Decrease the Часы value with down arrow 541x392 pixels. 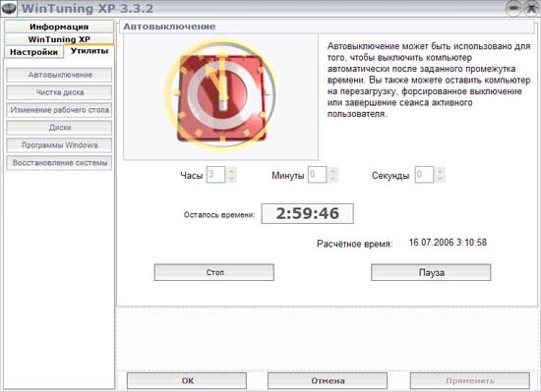(x=232, y=179)
